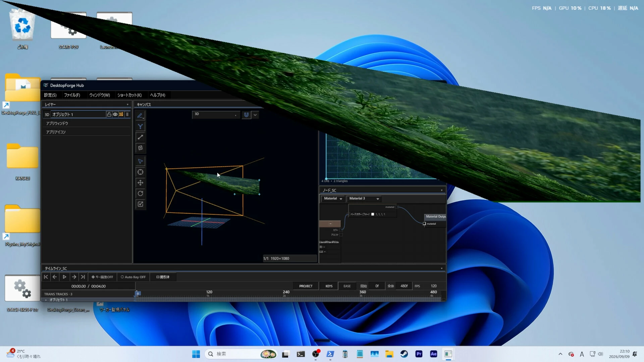Image resolution: width=644 pixels, height=362 pixels.
Task: Toggle visibility eye of オブジェクト 1 layer
Action: tap(115, 114)
